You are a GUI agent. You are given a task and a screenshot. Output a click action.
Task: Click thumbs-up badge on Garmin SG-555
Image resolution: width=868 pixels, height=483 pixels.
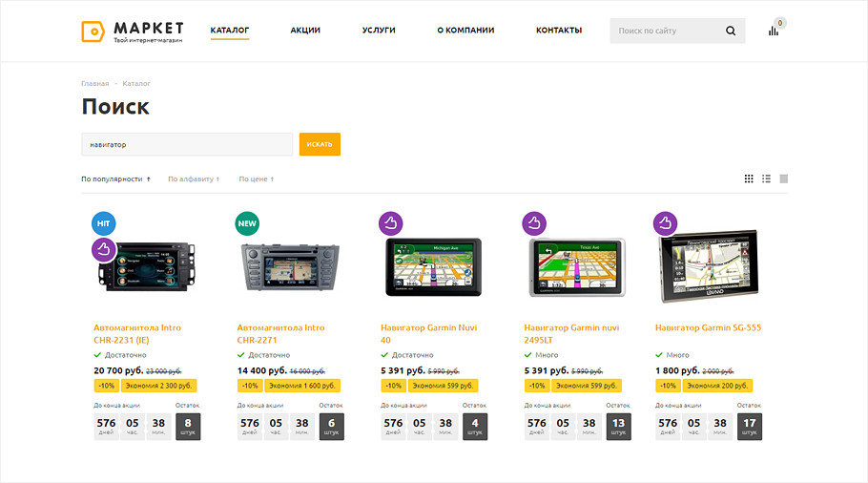pos(665,223)
